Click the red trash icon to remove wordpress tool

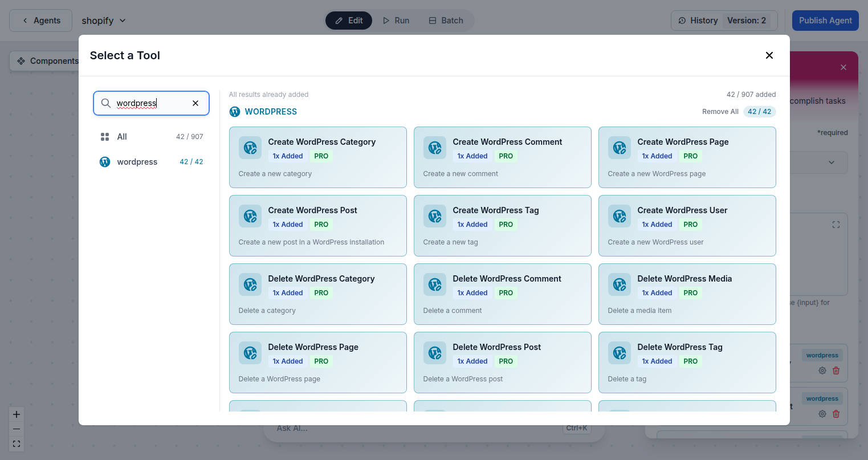click(836, 371)
